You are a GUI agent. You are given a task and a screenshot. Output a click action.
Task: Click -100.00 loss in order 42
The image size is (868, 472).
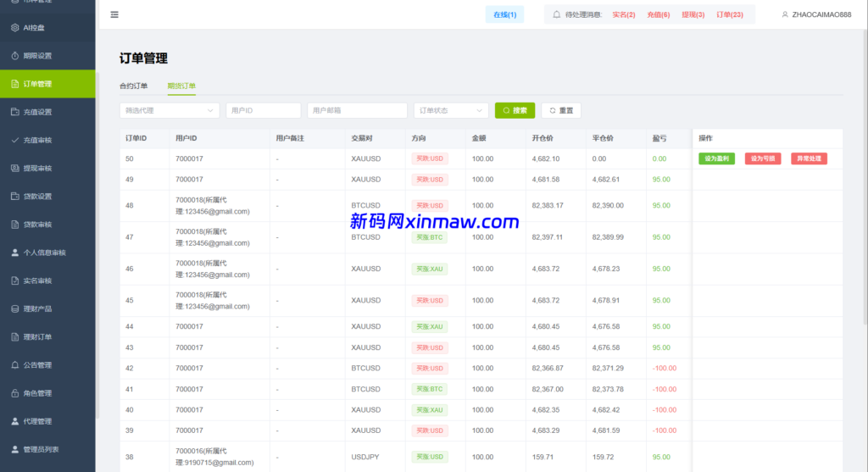(x=665, y=368)
